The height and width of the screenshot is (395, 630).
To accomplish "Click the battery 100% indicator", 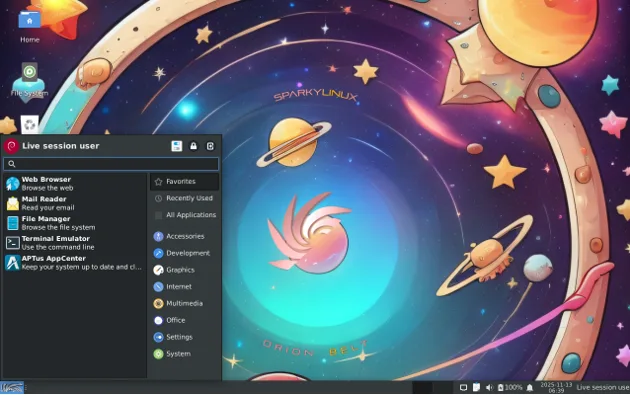I will coord(510,388).
